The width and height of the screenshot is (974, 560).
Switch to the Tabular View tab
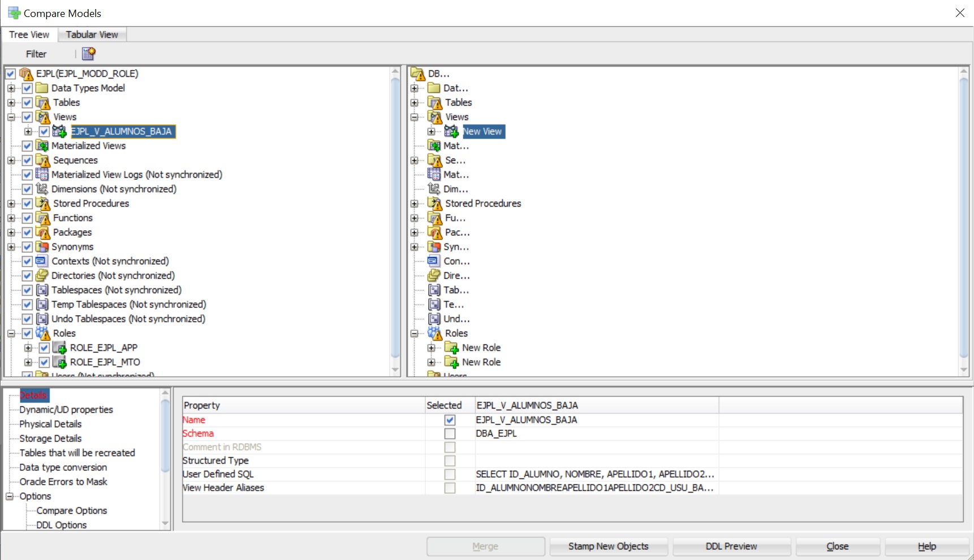(92, 35)
